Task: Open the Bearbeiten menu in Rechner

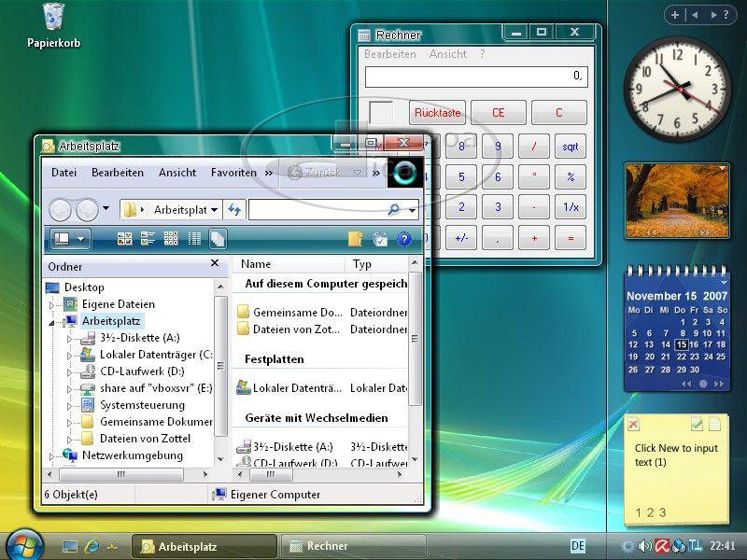Action: point(390,54)
